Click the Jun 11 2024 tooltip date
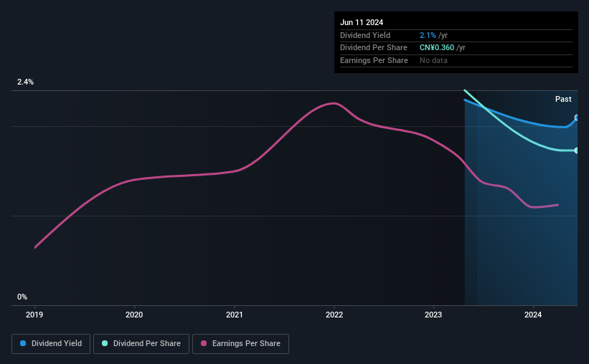 pos(362,22)
